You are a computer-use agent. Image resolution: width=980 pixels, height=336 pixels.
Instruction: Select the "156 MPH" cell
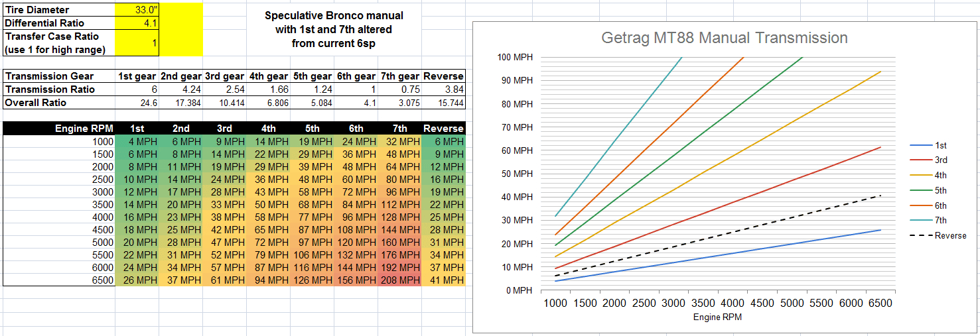pos(356,280)
